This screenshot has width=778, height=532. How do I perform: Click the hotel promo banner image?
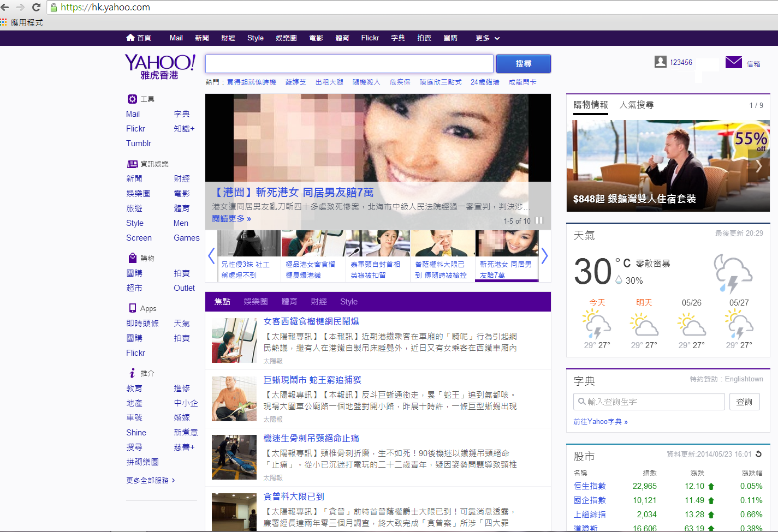tap(668, 166)
